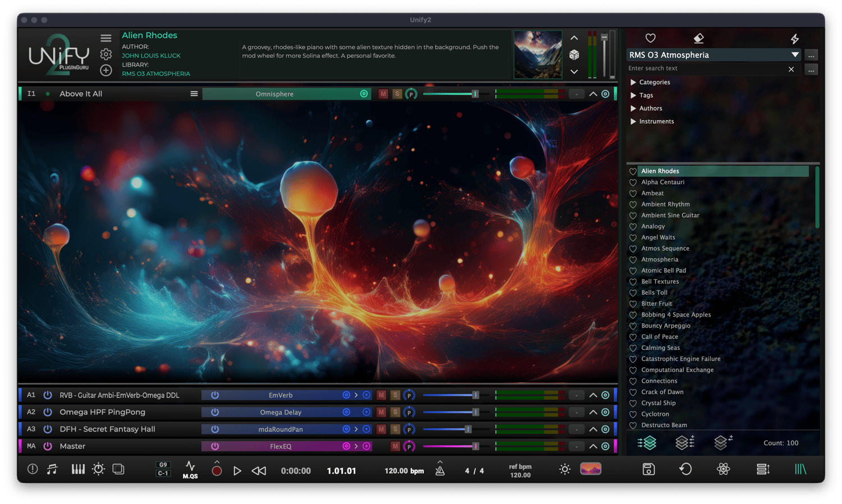Open settings gear beside the Unify logo
Viewport: 842px width, 504px height.
click(106, 54)
